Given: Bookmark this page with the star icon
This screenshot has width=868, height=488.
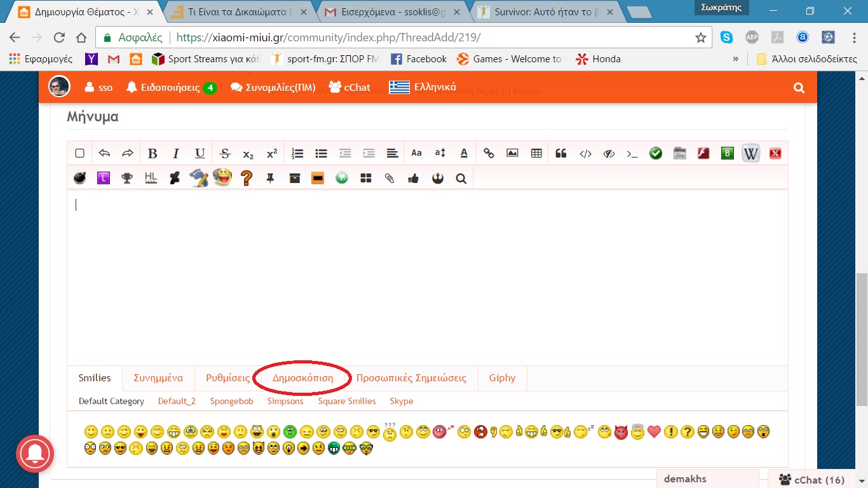Looking at the screenshot, I should point(701,37).
